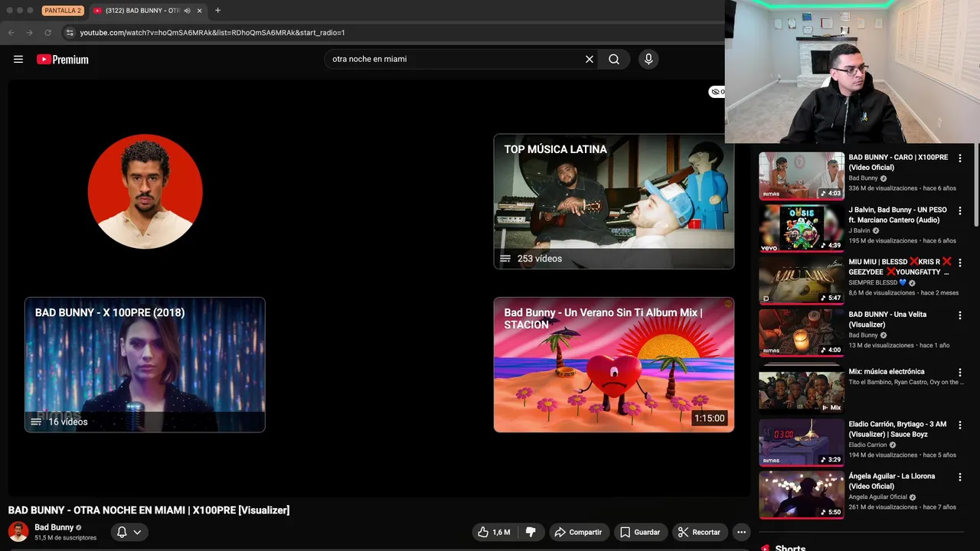
Task: Open a new browser tab with plus
Action: click(217, 11)
